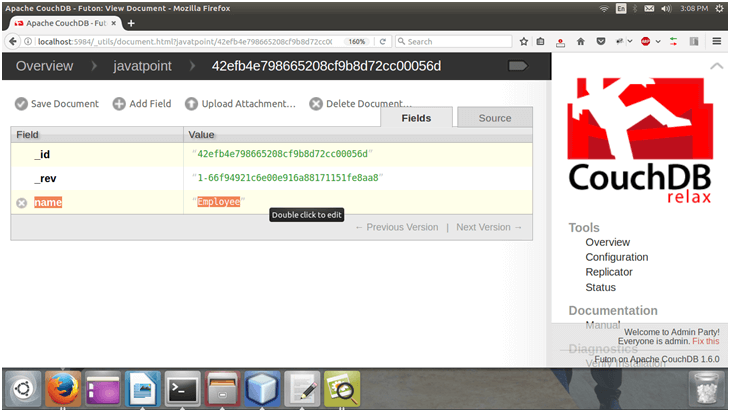Click the Add Field plus icon
730x412 pixels.
point(119,104)
